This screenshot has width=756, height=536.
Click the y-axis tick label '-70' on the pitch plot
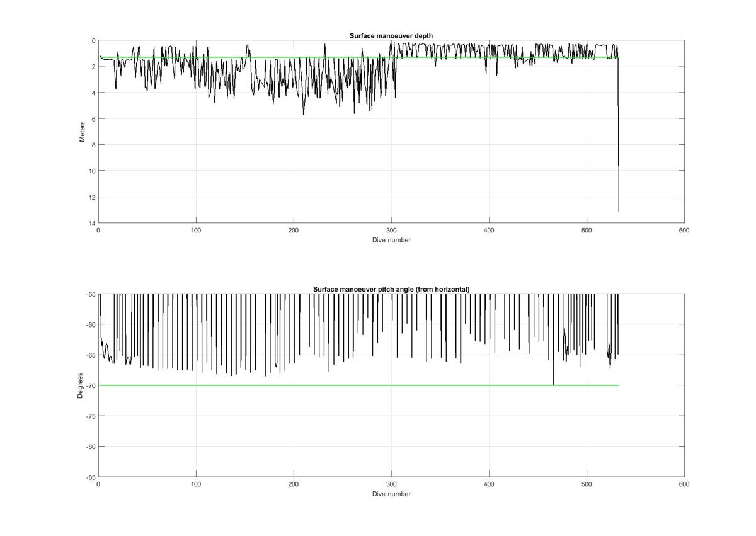[x=90, y=385]
